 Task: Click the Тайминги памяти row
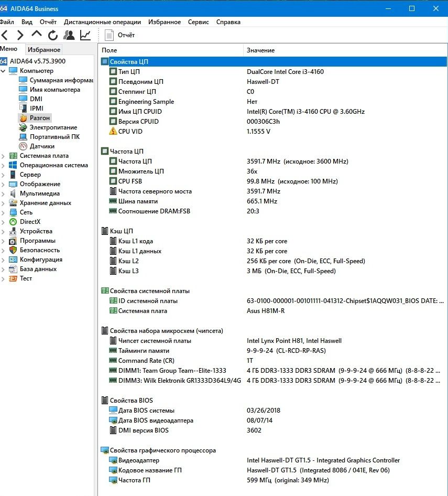coord(274,350)
